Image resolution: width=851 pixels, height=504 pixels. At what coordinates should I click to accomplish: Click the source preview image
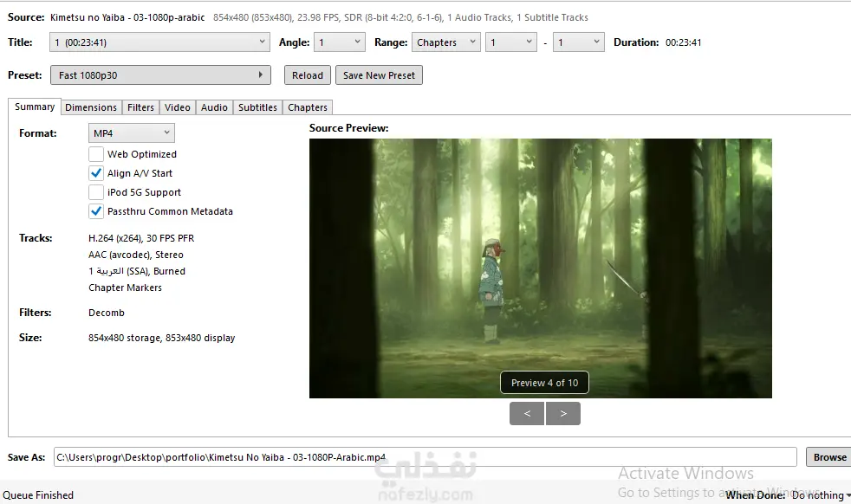click(541, 268)
